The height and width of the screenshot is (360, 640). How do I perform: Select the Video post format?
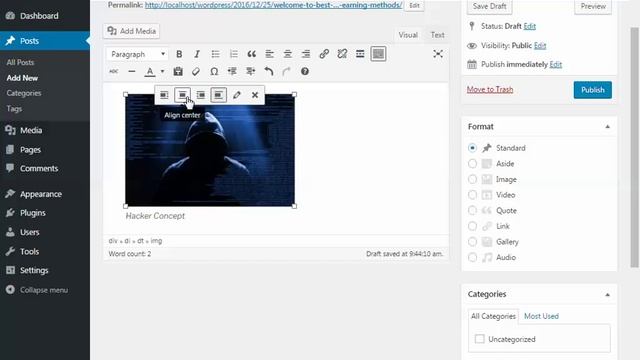[x=472, y=195]
